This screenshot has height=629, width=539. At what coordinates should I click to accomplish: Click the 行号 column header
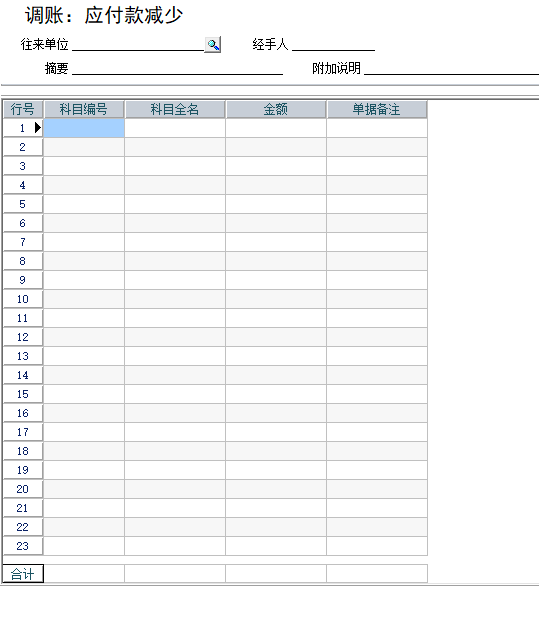[22, 109]
